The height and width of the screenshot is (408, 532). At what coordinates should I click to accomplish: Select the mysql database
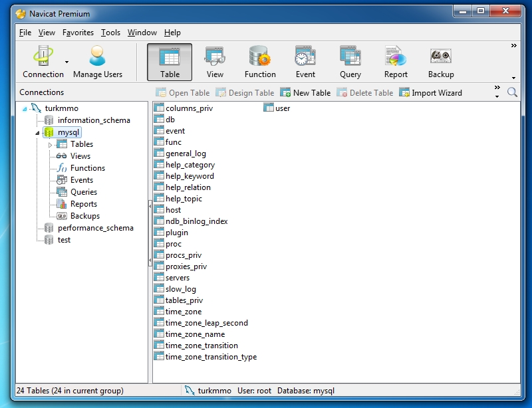pos(68,132)
